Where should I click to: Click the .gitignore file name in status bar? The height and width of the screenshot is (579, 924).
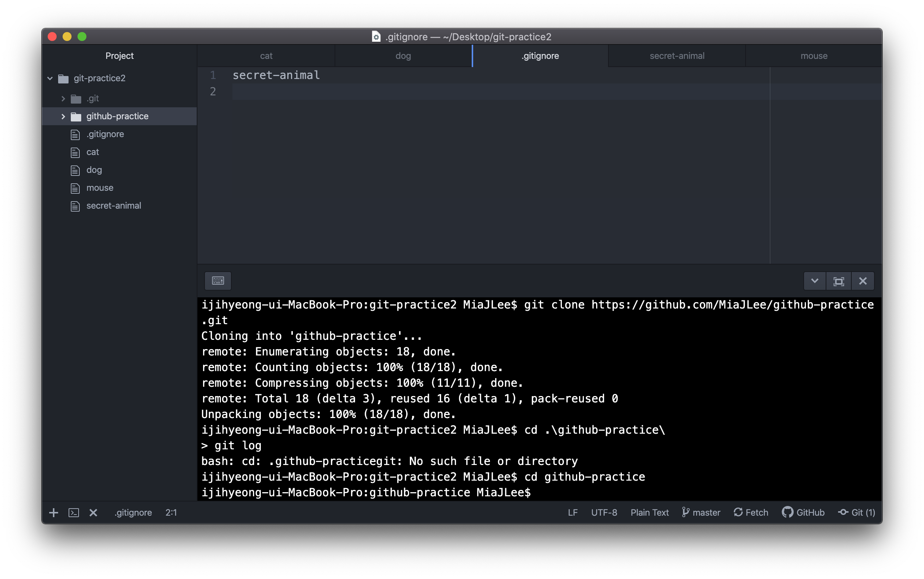coord(133,512)
